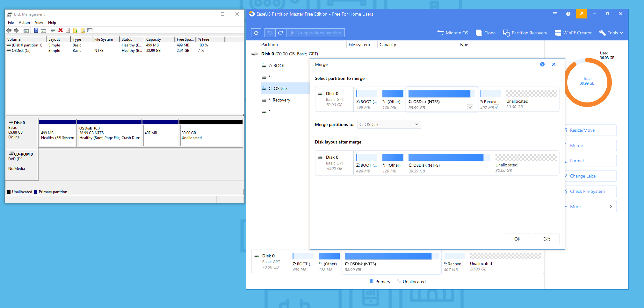The image size is (644, 308).
Task: Click the Redo operations icon
Action: (280, 32)
